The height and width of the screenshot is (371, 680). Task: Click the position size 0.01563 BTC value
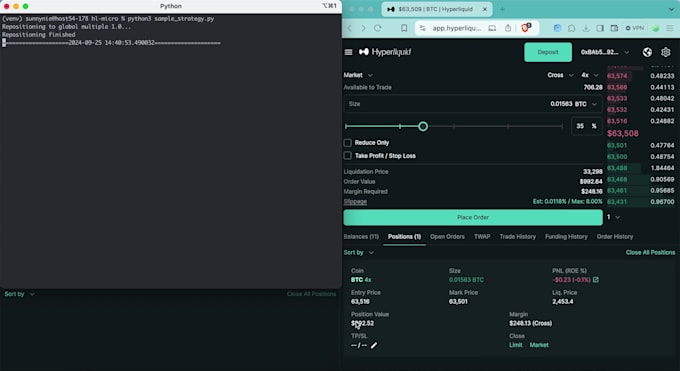pyautogui.click(x=466, y=280)
